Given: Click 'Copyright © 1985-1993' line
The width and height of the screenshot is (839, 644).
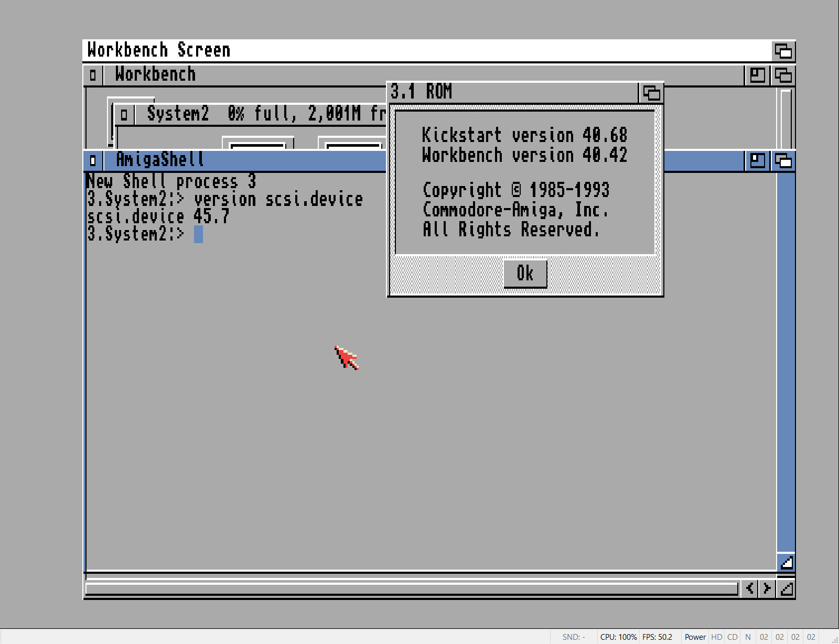Looking at the screenshot, I should click(516, 190).
